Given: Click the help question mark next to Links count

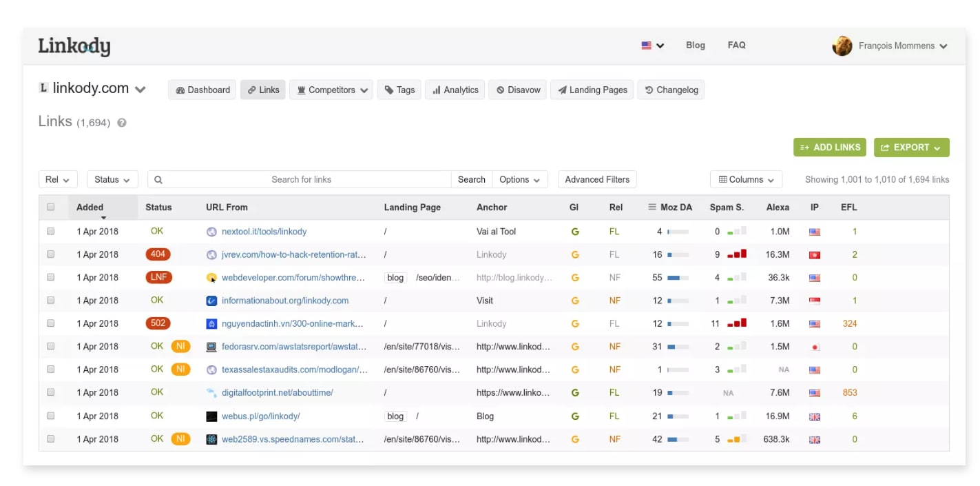Looking at the screenshot, I should (x=122, y=123).
